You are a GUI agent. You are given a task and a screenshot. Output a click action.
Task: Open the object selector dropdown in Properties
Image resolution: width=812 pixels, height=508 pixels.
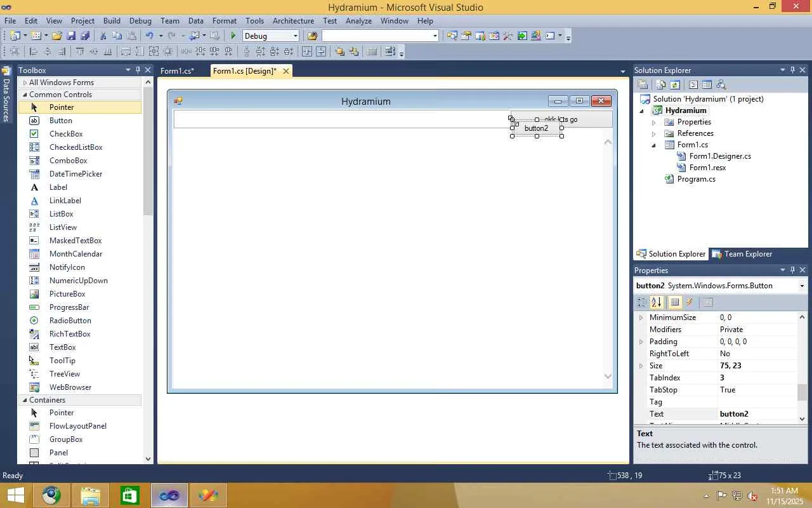point(802,286)
